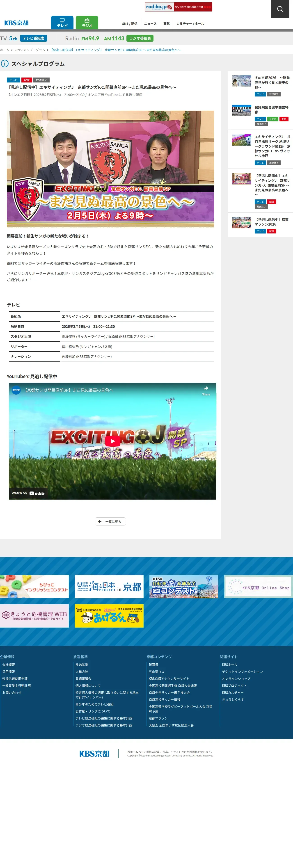The width and height of the screenshot is (293, 868).
Task: Click the KBS京都 header logo
Action: [16, 23]
